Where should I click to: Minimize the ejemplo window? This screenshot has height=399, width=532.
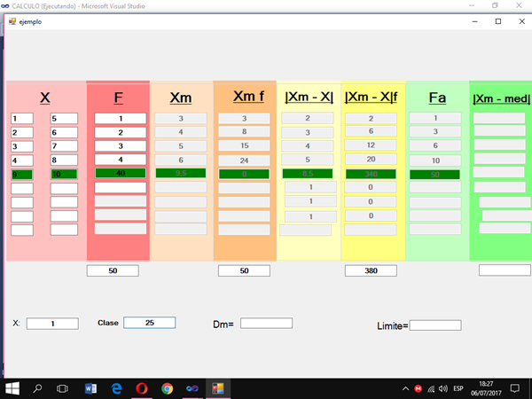475,21
